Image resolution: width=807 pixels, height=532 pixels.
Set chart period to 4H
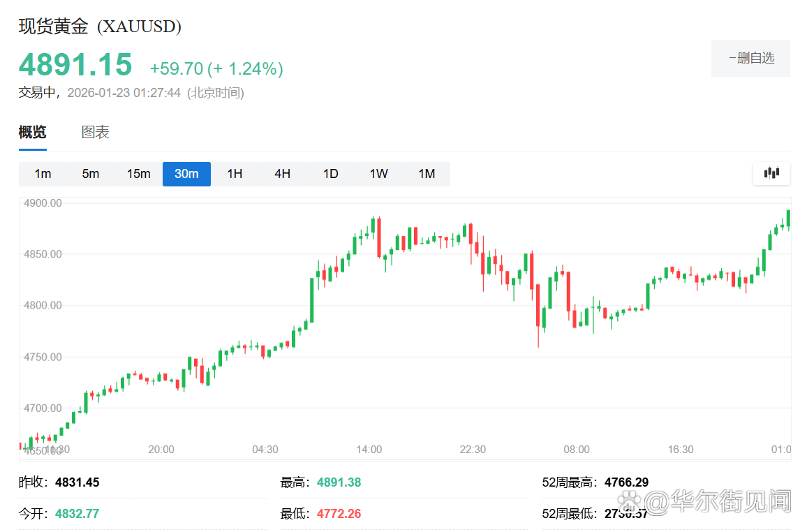tap(282, 174)
